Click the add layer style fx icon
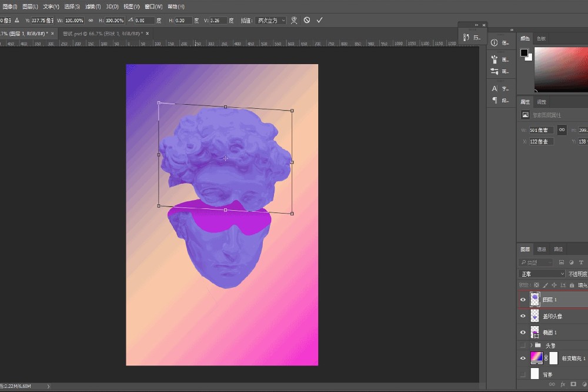Image resolution: width=588 pixels, height=392 pixels. 563,384
